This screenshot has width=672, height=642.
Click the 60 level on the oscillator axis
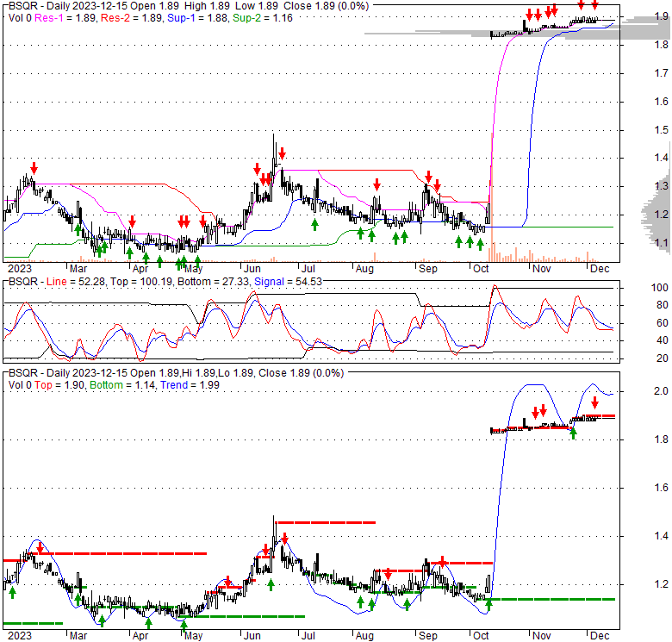(663, 322)
